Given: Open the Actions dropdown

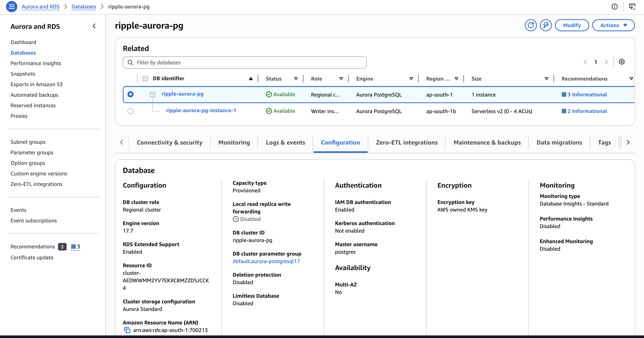Looking at the screenshot, I should tap(613, 25).
